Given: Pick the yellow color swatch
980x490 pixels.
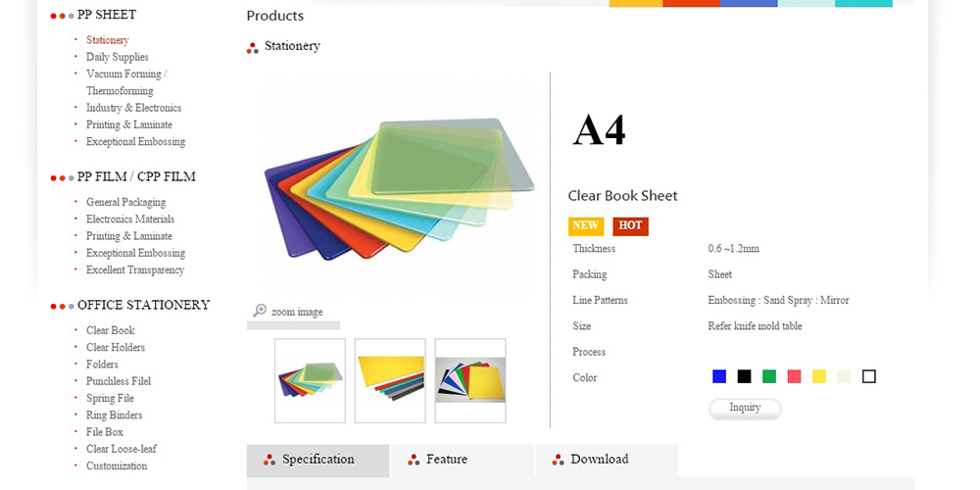Looking at the screenshot, I should [x=818, y=376].
